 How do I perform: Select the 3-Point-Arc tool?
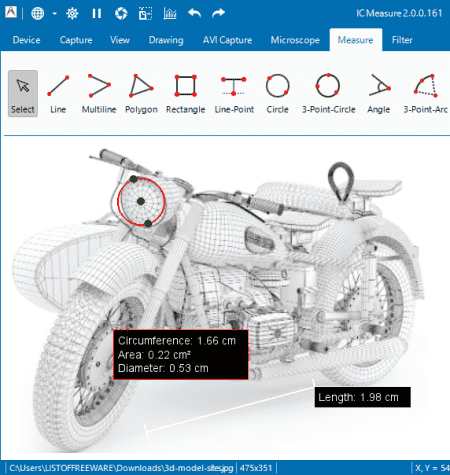pos(425,94)
